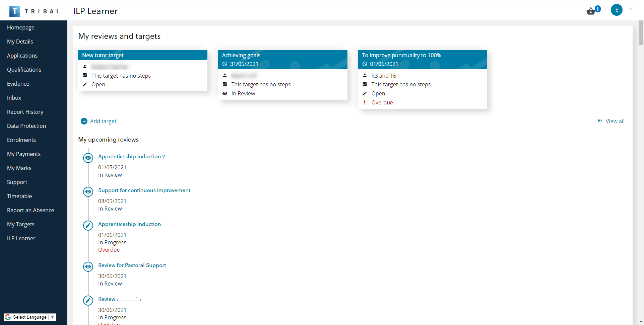644x325 pixels.
Task: Open the View all grid menu
Action: tap(600, 120)
